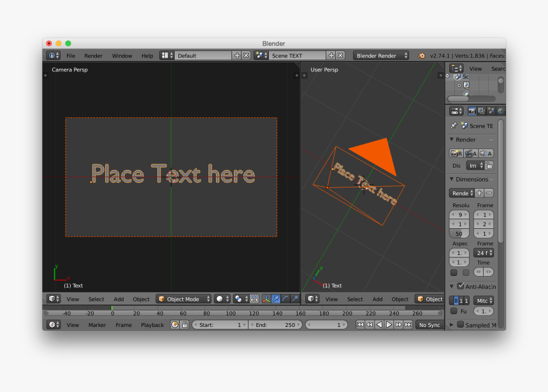Open the outliner View menu
This screenshot has width=548, height=392.
pyautogui.click(x=475, y=69)
